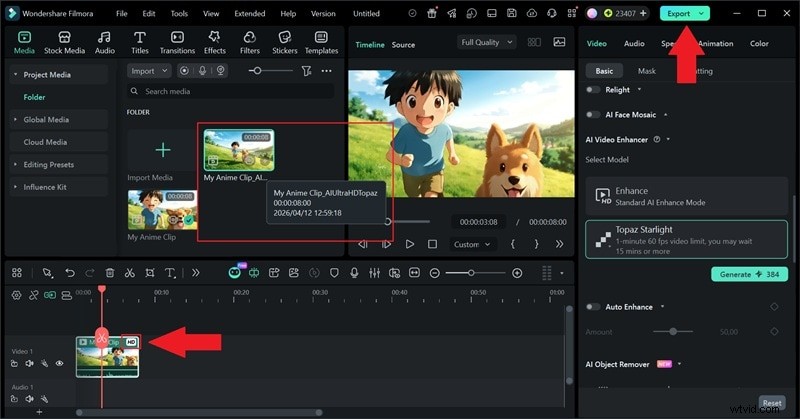
Task: Toggle visibility eye of Video 1 track
Action: (x=60, y=363)
